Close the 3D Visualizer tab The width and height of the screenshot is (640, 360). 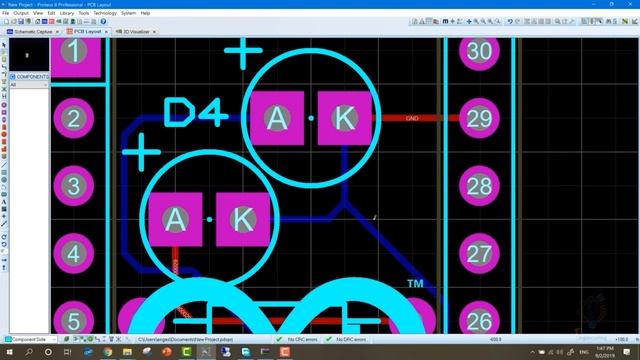[x=154, y=32]
